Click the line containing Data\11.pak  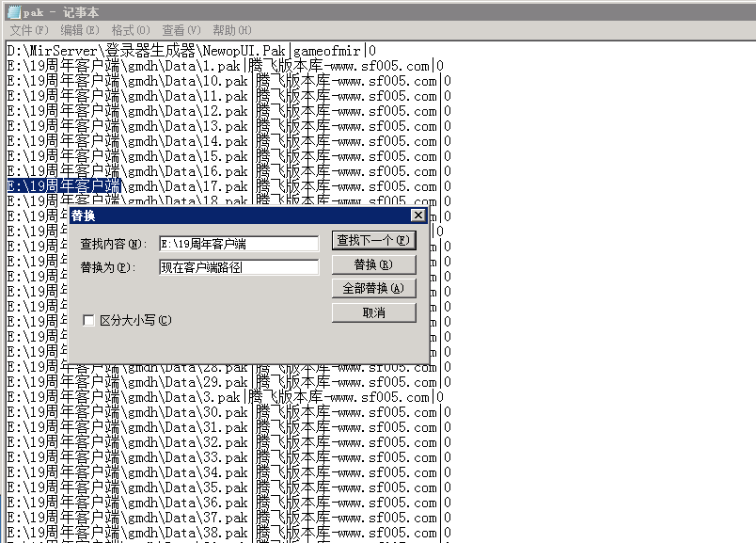(x=229, y=96)
